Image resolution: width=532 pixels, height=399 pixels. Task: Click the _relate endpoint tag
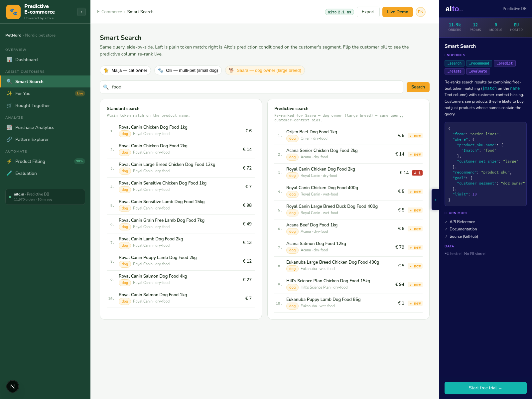(x=455, y=71)
